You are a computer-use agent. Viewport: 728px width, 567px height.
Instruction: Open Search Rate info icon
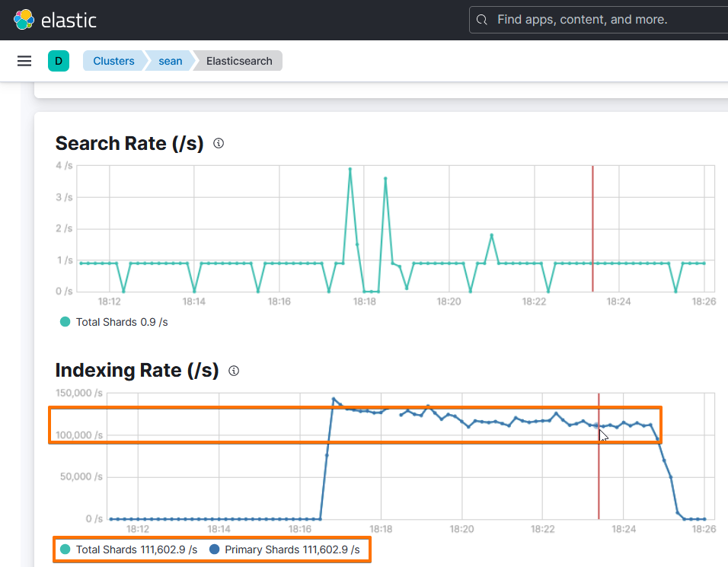[219, 143]
